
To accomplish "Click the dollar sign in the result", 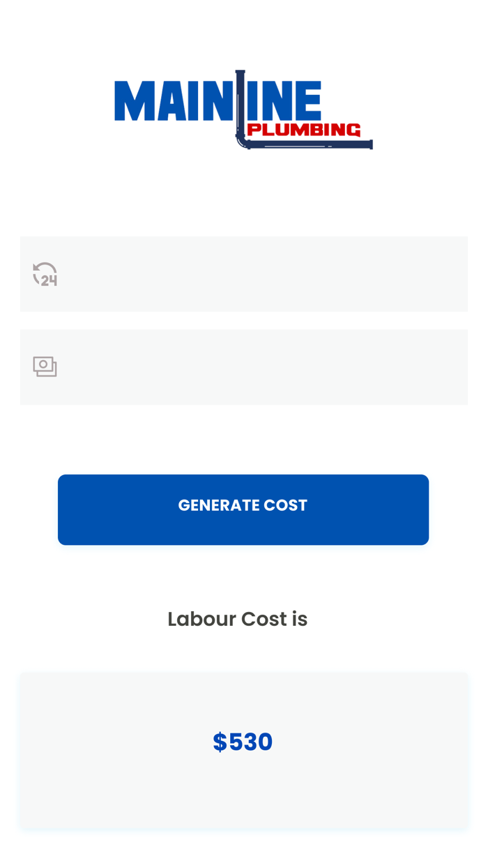I will 220,742.
